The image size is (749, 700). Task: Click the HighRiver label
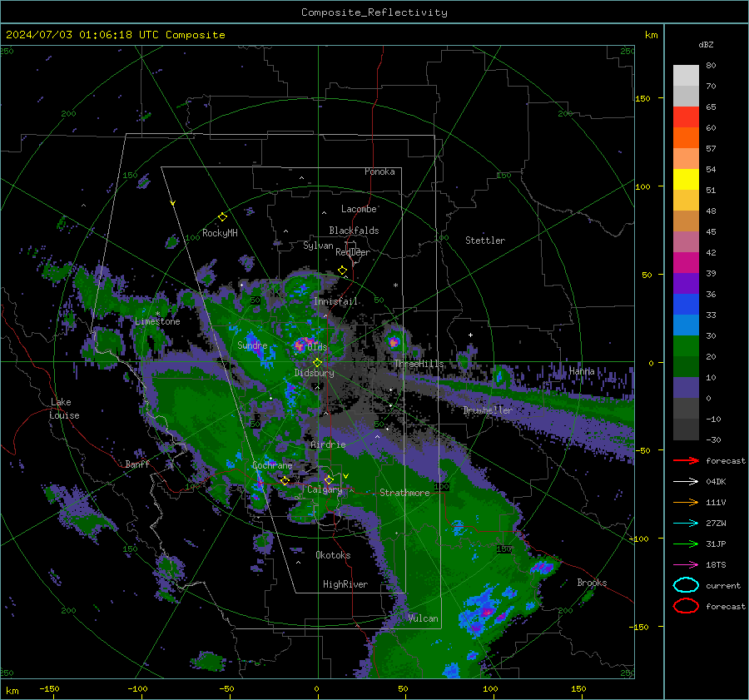[345, 584]
